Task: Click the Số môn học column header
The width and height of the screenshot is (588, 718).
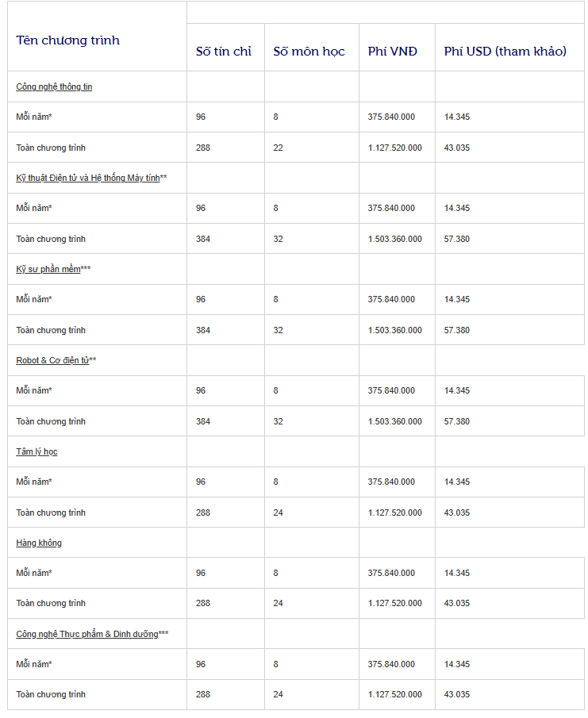Action: coord(309,52)
